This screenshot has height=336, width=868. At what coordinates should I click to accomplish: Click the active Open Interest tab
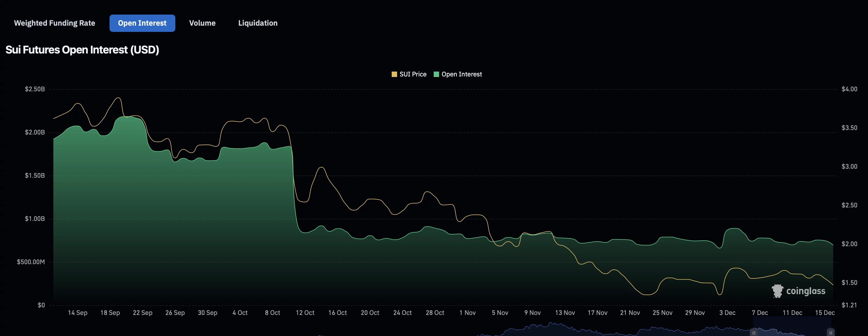pyautogui.click(x=142, y=23)
